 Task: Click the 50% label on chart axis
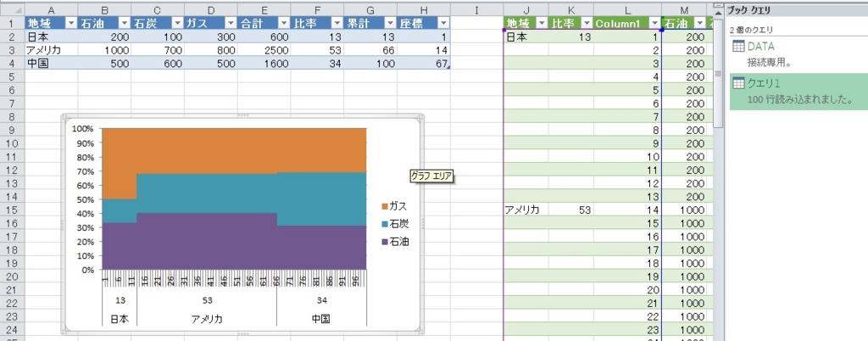coord(86,199)
